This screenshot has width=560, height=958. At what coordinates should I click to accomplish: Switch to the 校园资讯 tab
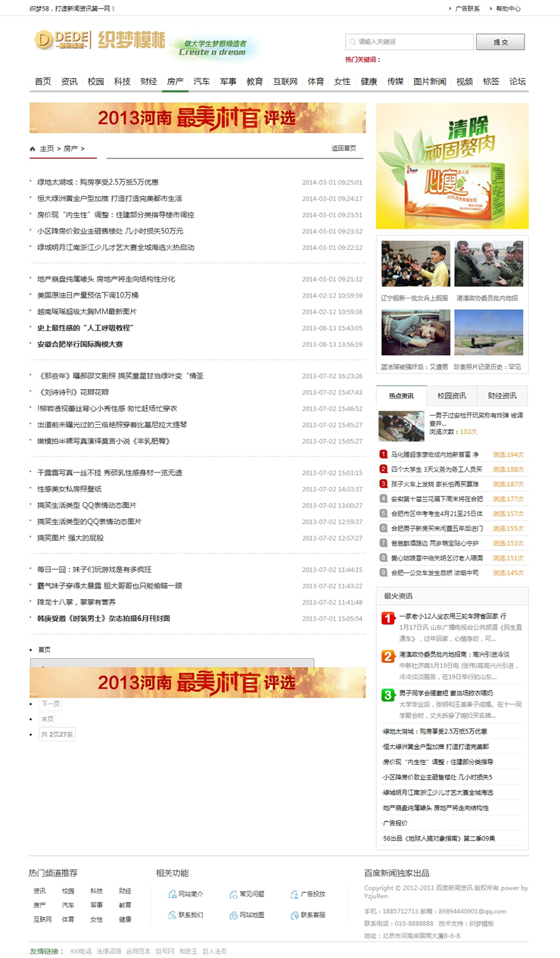click(x=452, y=396)
